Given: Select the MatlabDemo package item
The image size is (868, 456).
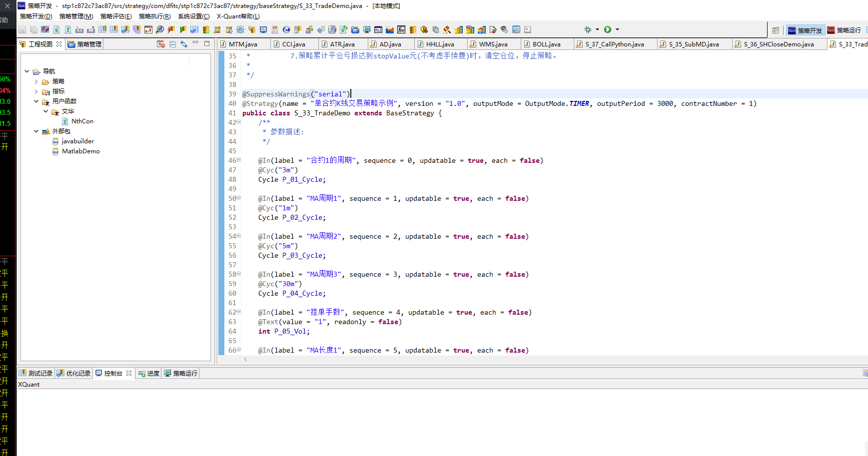Looking at the screenshot, I should coord(76,151).
